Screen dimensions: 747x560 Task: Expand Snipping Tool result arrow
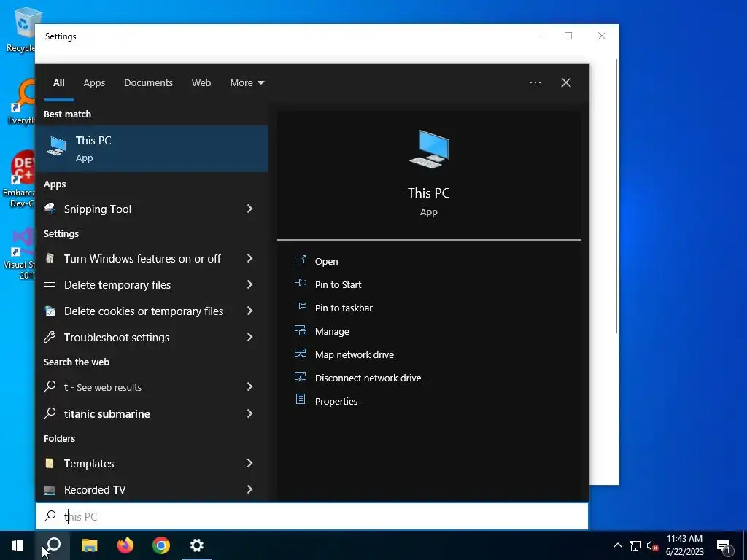pos(249,209)
